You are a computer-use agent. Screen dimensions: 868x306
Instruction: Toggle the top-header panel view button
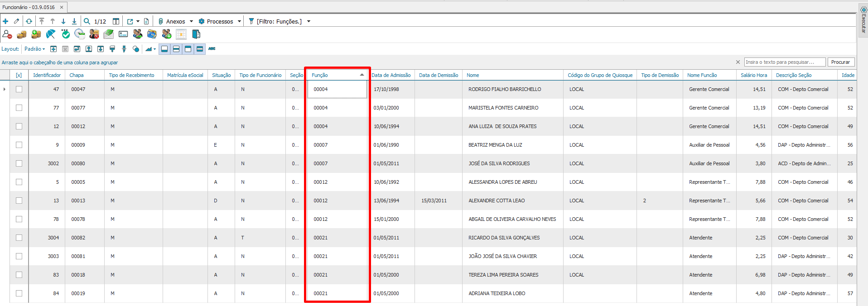pos(188,49)
